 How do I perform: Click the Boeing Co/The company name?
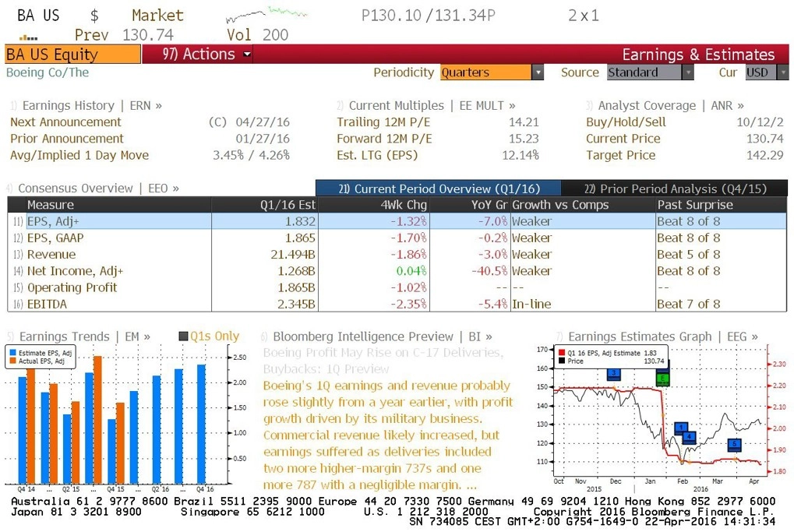coord(48,72)
